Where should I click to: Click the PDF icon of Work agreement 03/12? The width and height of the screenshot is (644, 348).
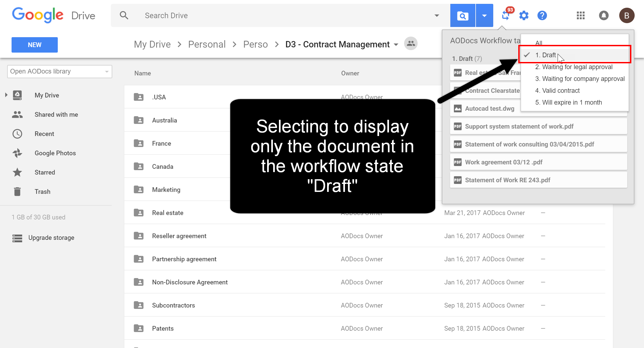click(x=458, y=162)
